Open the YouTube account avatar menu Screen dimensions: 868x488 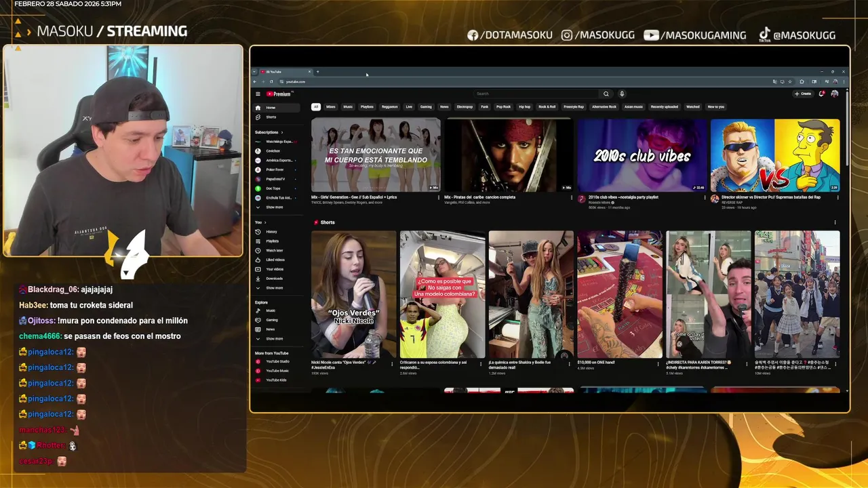click(x=835, y=94)
